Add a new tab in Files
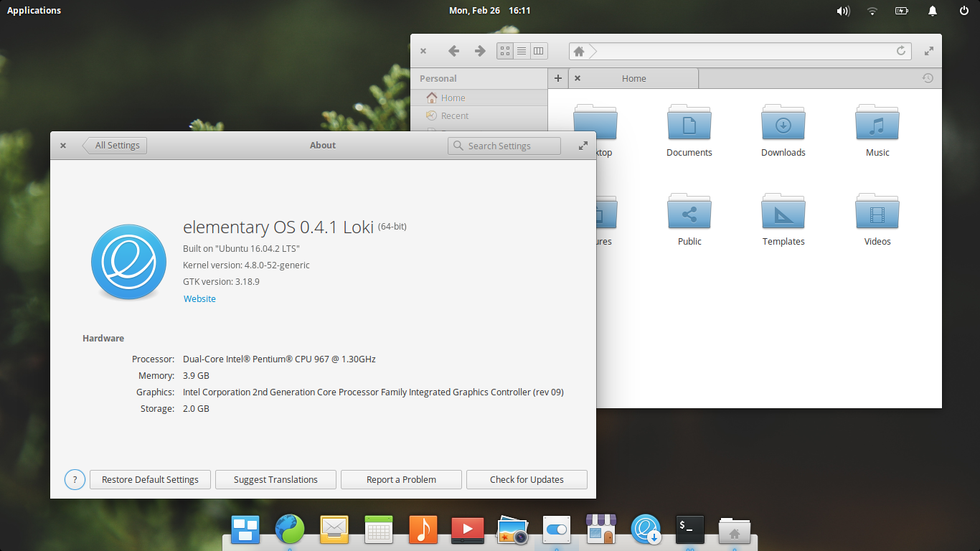Viewport: 980px width, 551px height. 558,78
